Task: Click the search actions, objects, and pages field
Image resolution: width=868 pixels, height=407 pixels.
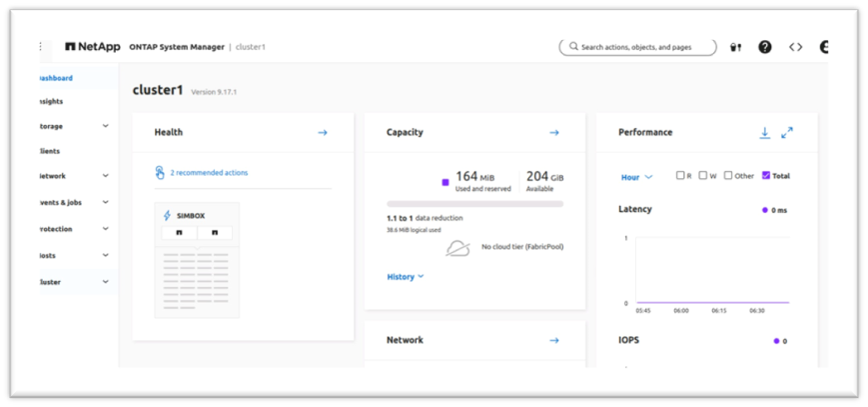Action: [637, 47]
